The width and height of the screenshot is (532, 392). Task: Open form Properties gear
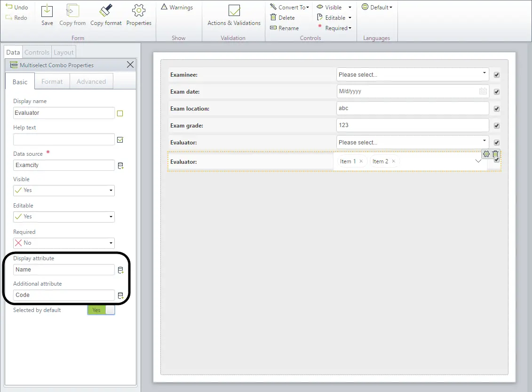(x=139, y=15)
